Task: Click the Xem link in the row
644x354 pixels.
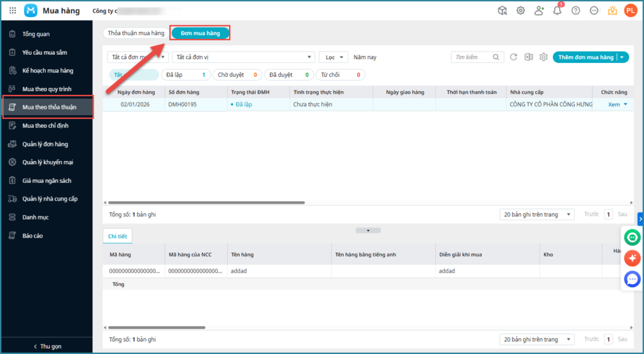Action: point(614,104)
